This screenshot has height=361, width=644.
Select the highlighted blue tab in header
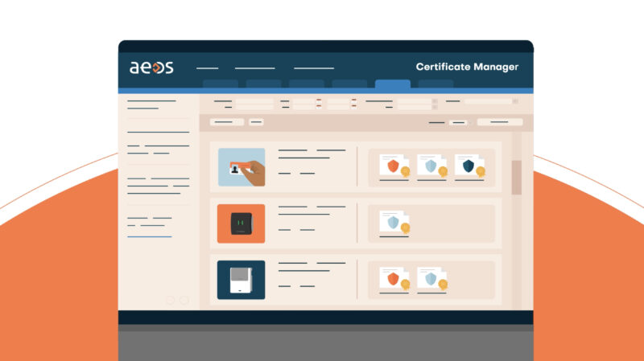(393, 84)
